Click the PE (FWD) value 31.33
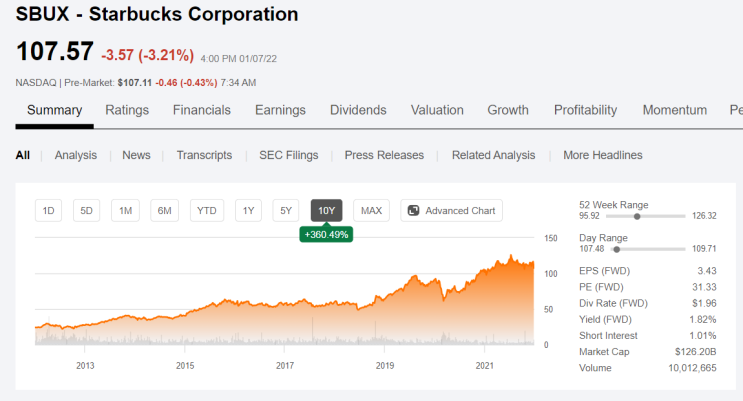743x401 pixels. [x=704, y=287]
